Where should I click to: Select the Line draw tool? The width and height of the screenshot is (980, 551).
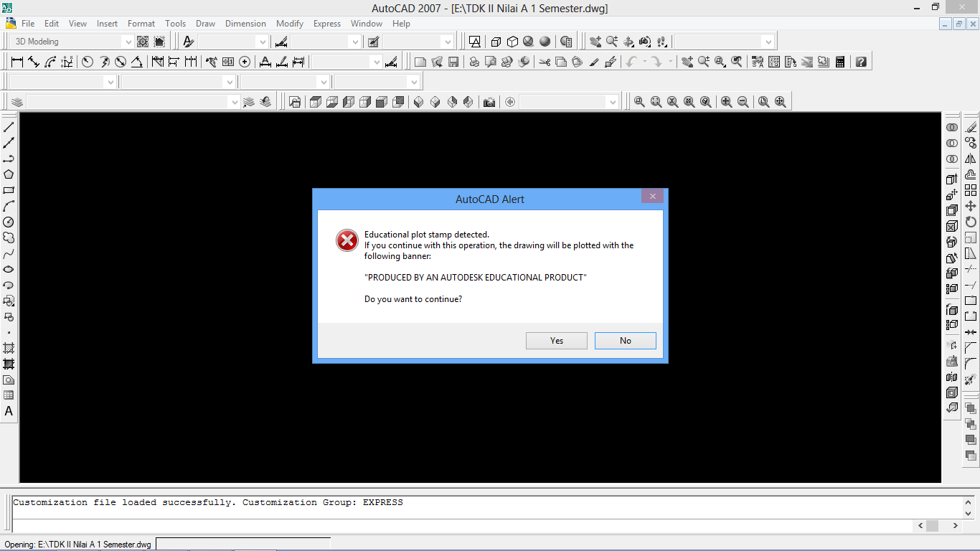point(9,127)
